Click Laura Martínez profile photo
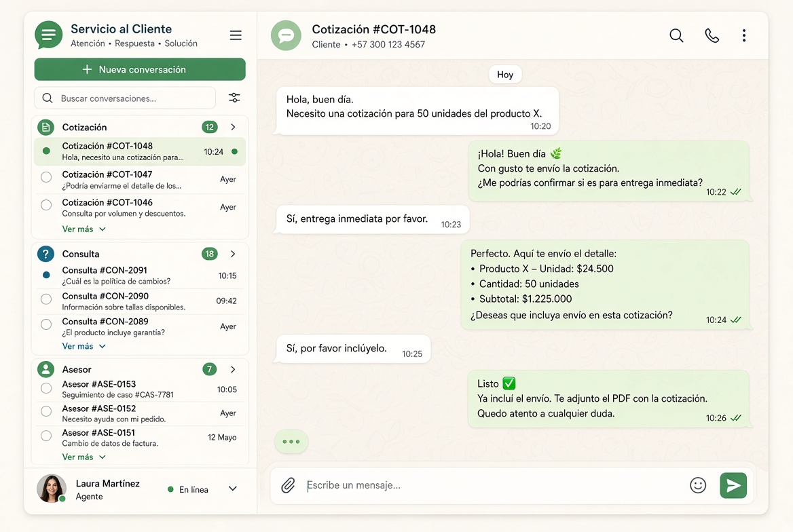Image resolution: width=793 pixels, height=532 pixels. click(x=52, y=489)
